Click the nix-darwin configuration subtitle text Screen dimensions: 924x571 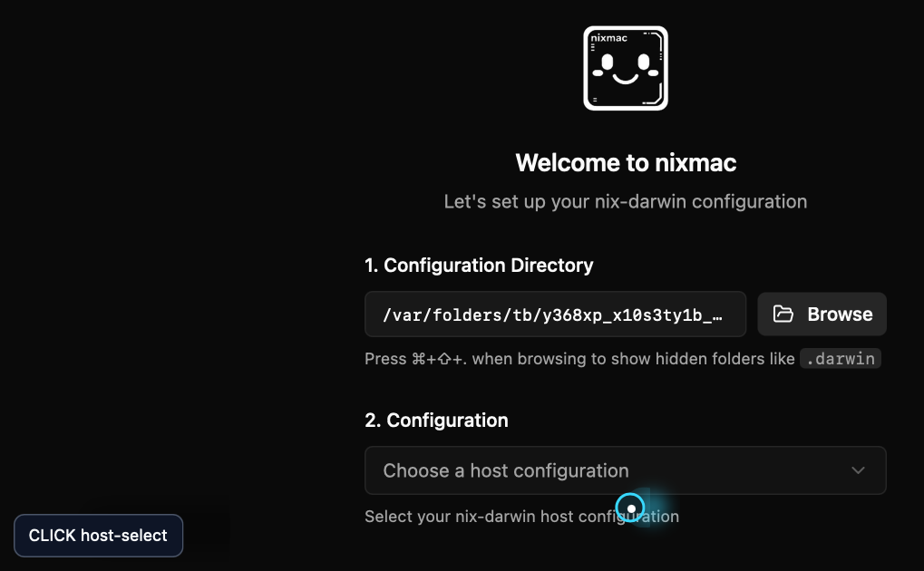(x=626, y=201)
